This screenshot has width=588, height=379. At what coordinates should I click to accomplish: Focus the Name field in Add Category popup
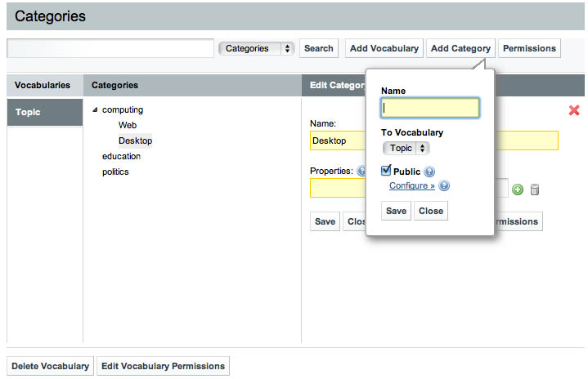(430, 108)
